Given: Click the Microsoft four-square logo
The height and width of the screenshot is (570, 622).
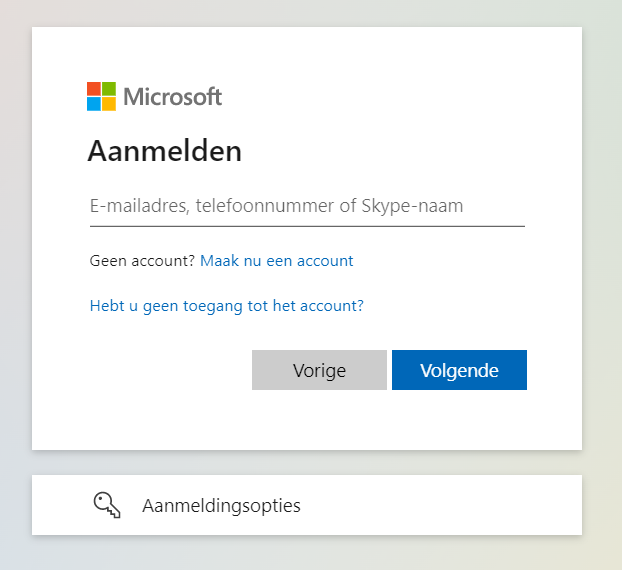Looking at the screenshot, I should (x=101, y=96).
